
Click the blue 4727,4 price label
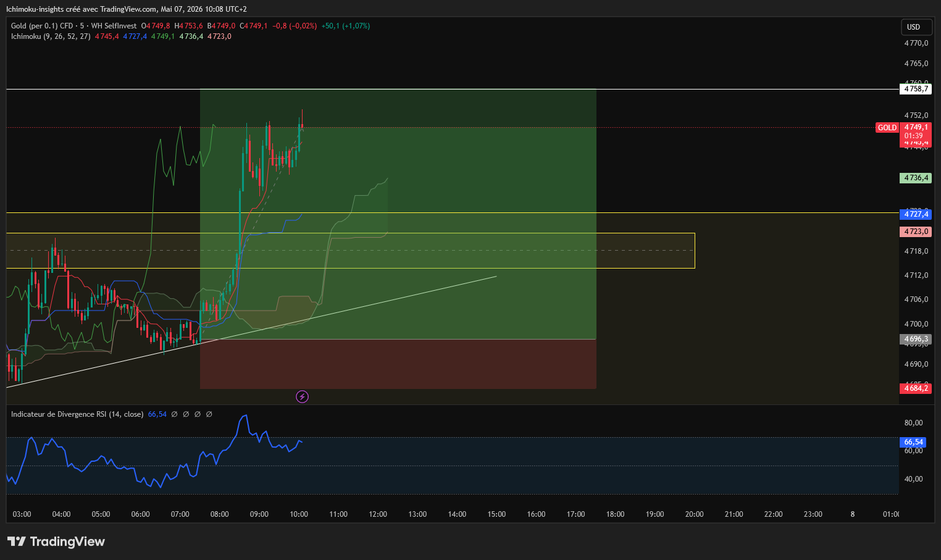pyautogui.click(x=915, y=214)
